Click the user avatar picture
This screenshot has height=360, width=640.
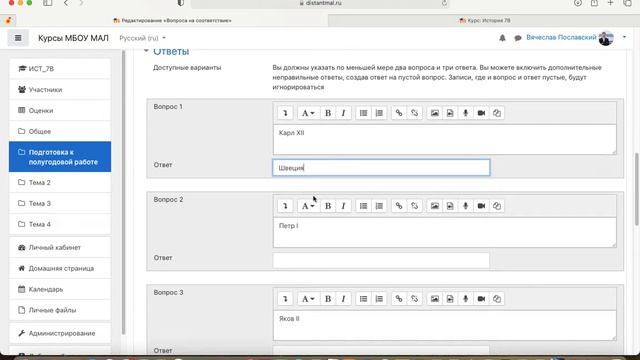click(x=606, y=38)
